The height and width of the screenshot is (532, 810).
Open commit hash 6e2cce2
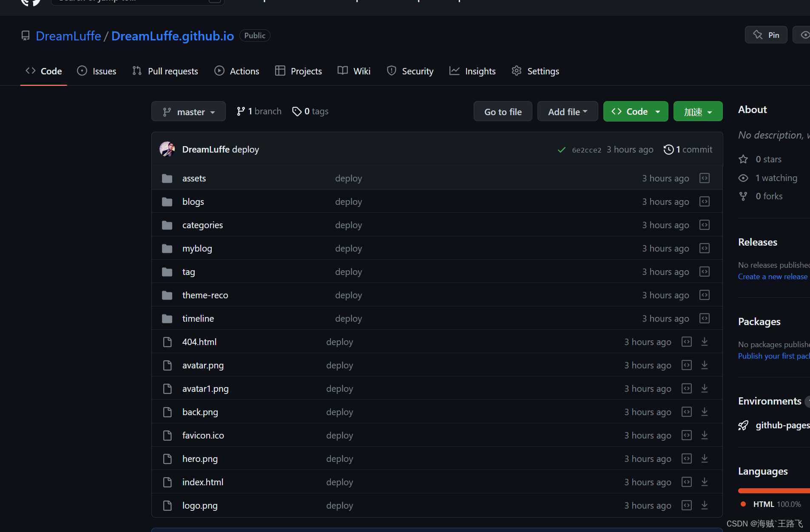[x=587, y=150]
